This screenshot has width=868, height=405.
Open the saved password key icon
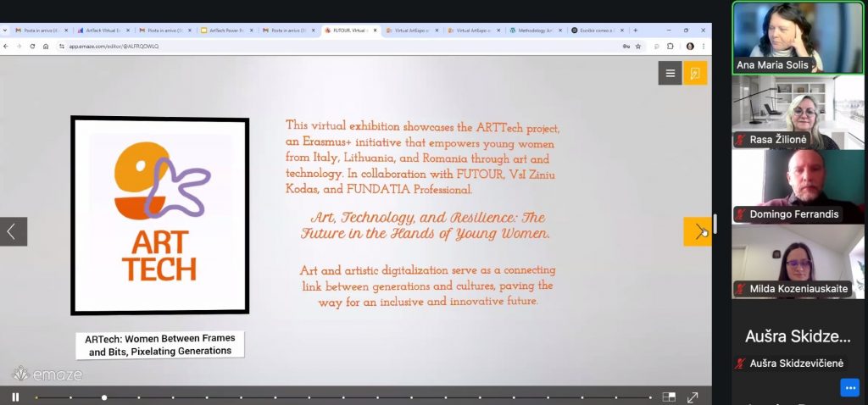[x=626, y=47]
